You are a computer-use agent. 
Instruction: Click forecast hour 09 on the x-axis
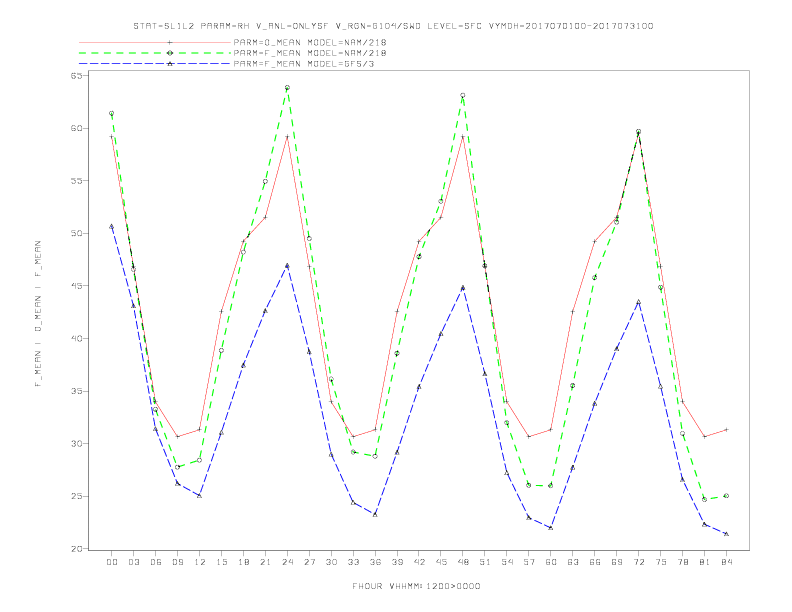(177, 562)
